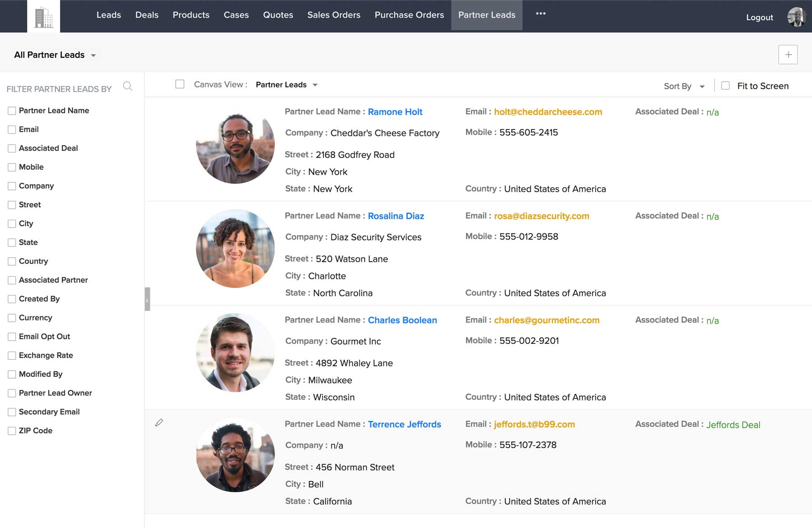Expand the All Partner Leads view dropdown
812x528 pixels.
[55, 55]
